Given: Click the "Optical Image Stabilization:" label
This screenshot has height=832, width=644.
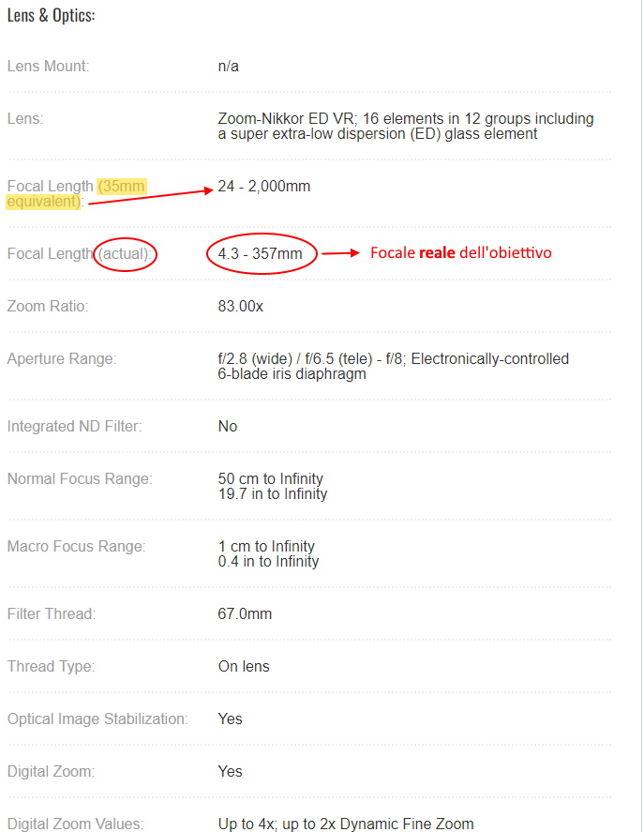Looking at the screenshot, I should (x=97, y=719).
